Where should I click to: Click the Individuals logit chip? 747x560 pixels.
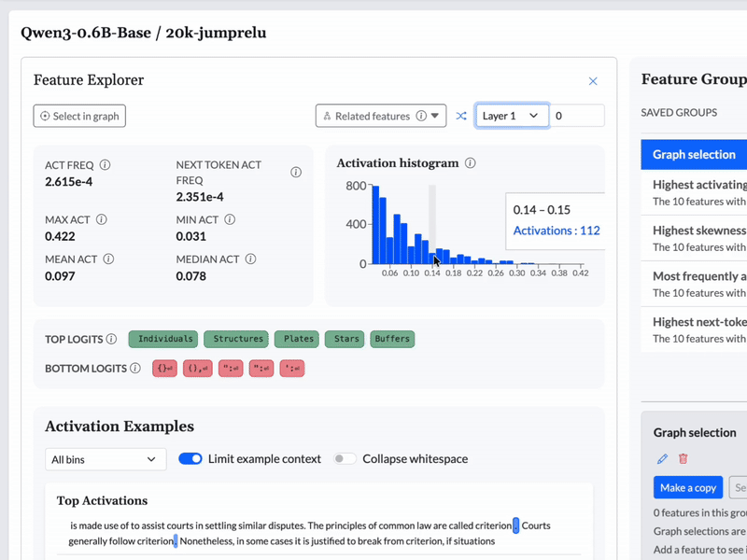pyautogui.click(x=163, y=339)
